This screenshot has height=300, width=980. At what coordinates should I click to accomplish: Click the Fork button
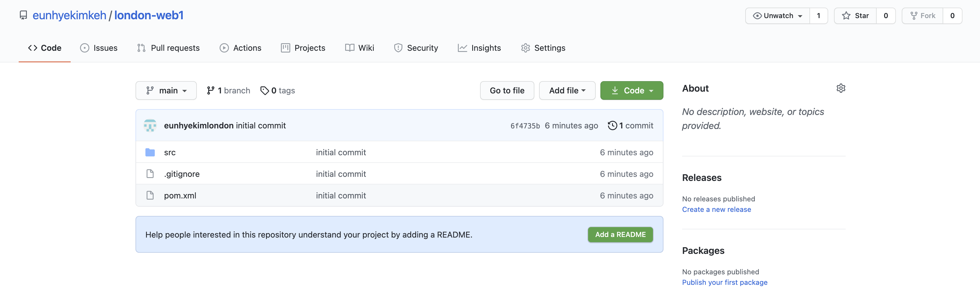[x=922, y=15]
